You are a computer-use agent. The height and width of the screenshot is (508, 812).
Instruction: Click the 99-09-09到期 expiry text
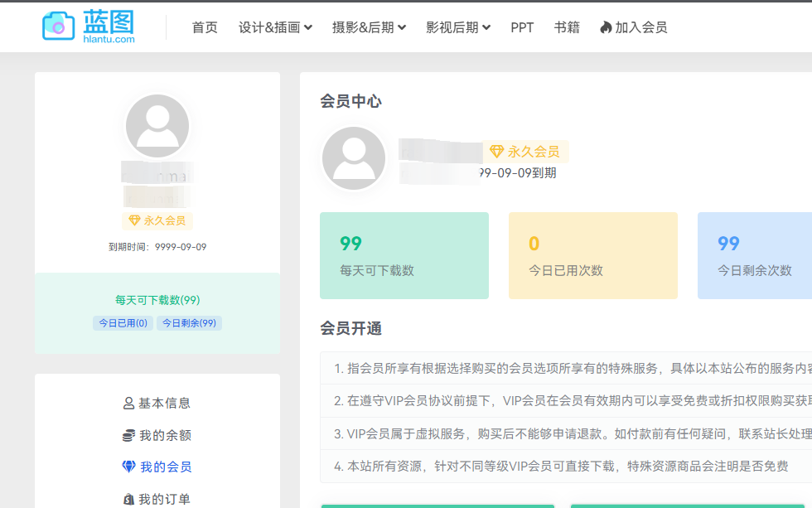coord(518,173)
